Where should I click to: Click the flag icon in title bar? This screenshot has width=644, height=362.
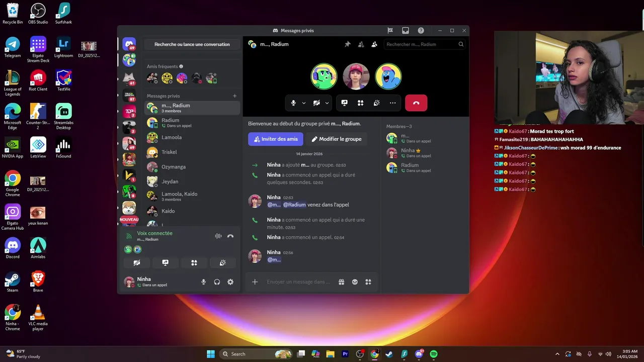[390, 31]
